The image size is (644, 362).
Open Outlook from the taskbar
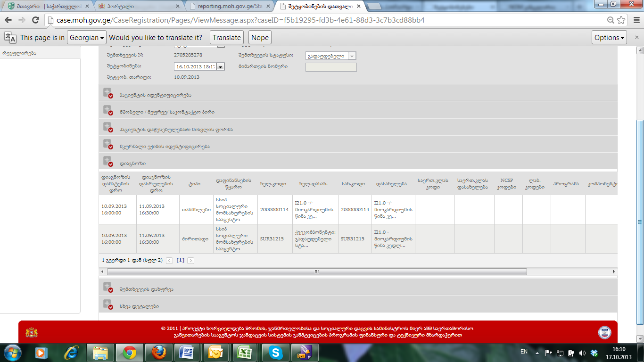(216, 352)
